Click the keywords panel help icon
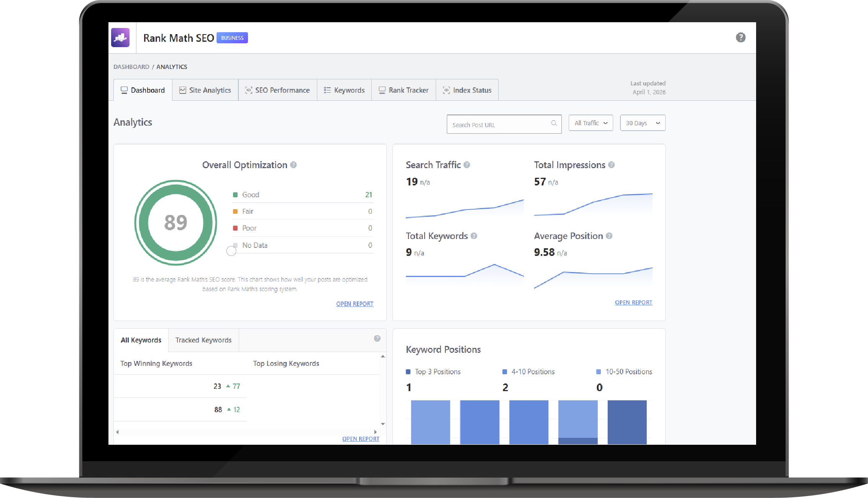868x498 pixels. 377,339
